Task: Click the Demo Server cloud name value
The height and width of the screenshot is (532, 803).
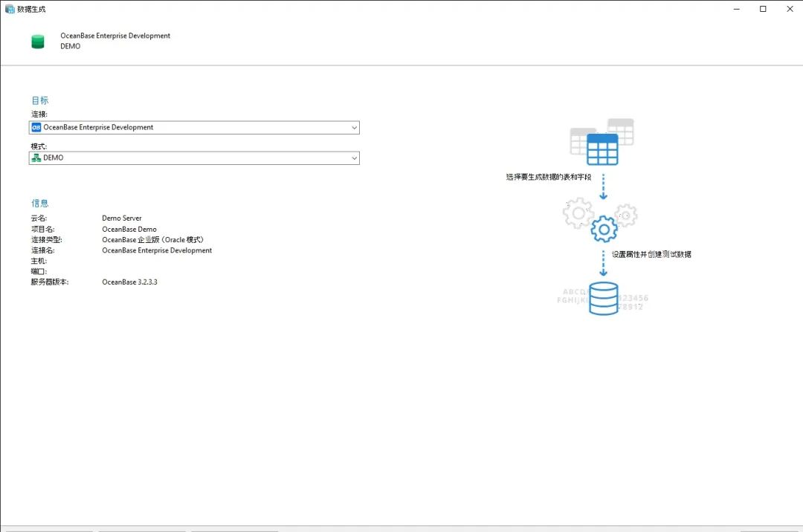Action: 122,218
